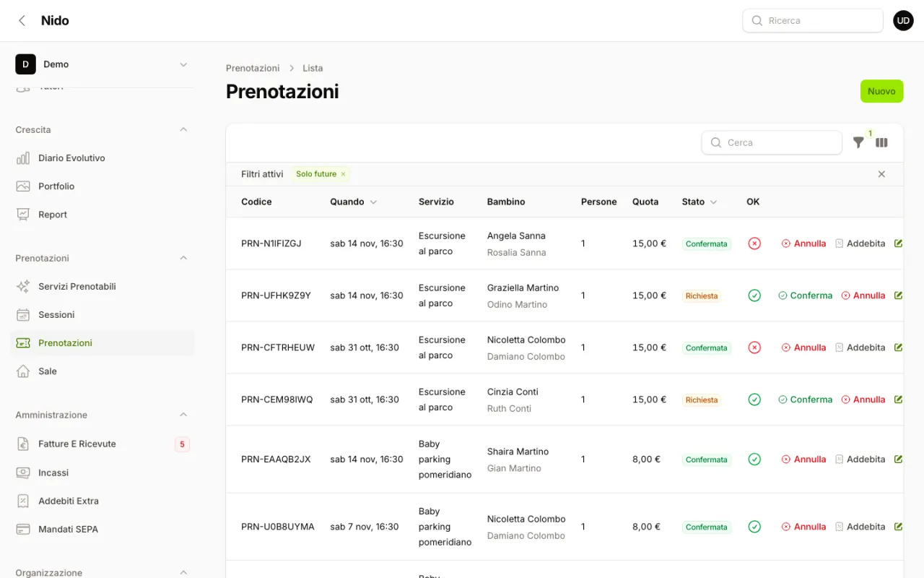The width and height of the screenshot is (924, 578).
Task: Click the edit icon for PRN-EAAQB2JX
Action: (899, 460)
